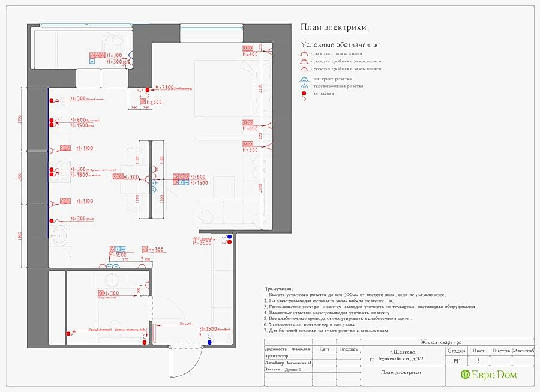
Task: Select the 'Стадия' cell in title block
Action: point(457,351)
